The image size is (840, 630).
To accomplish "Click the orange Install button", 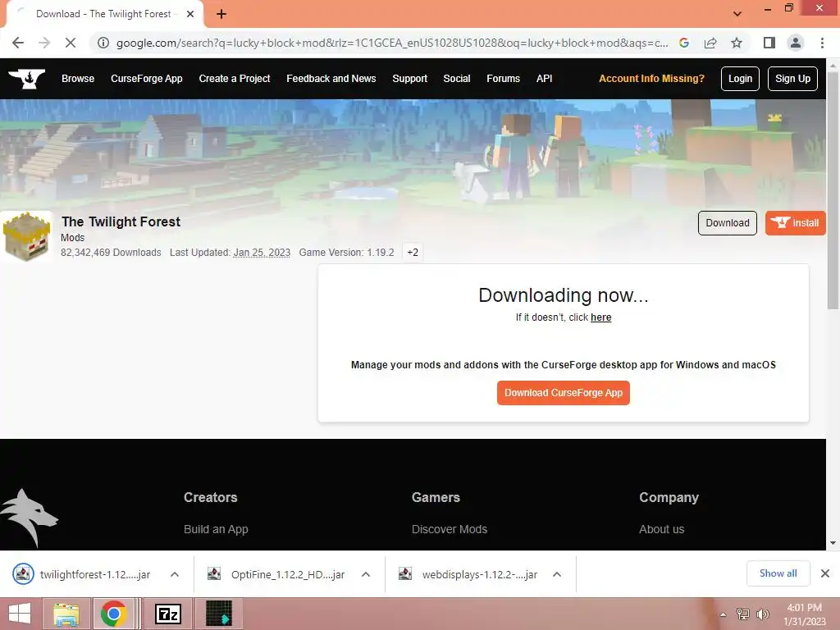I will tap(795, 223).
